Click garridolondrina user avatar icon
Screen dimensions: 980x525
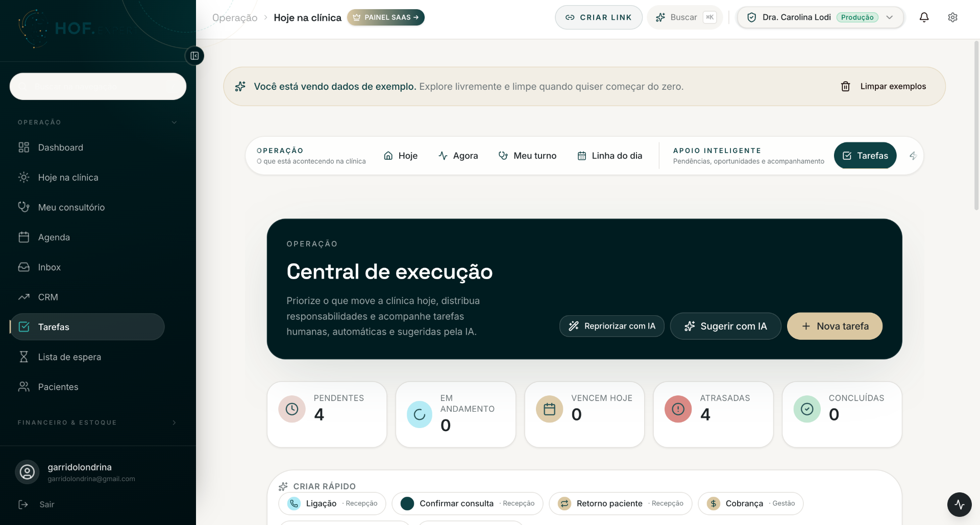tap(27, 472)
